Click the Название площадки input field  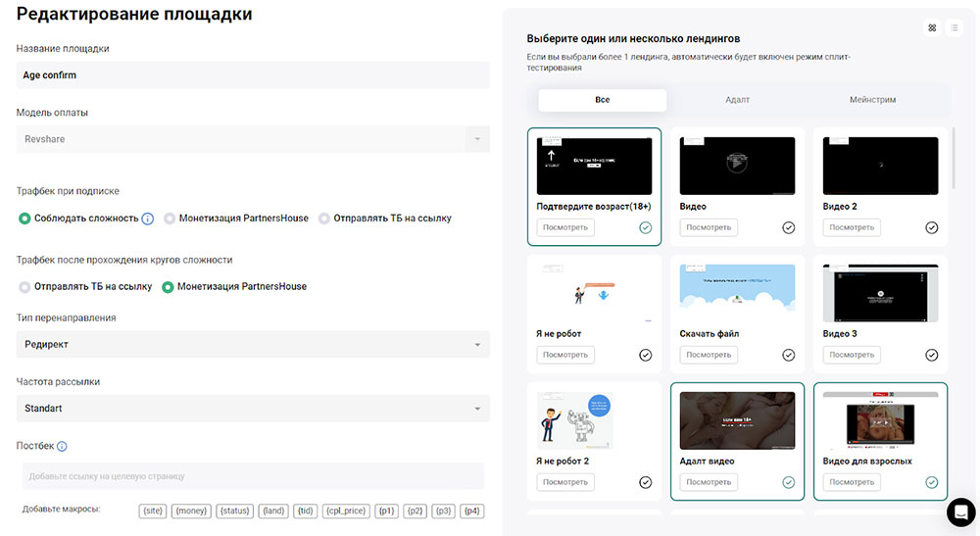click(x=253, y=75)
